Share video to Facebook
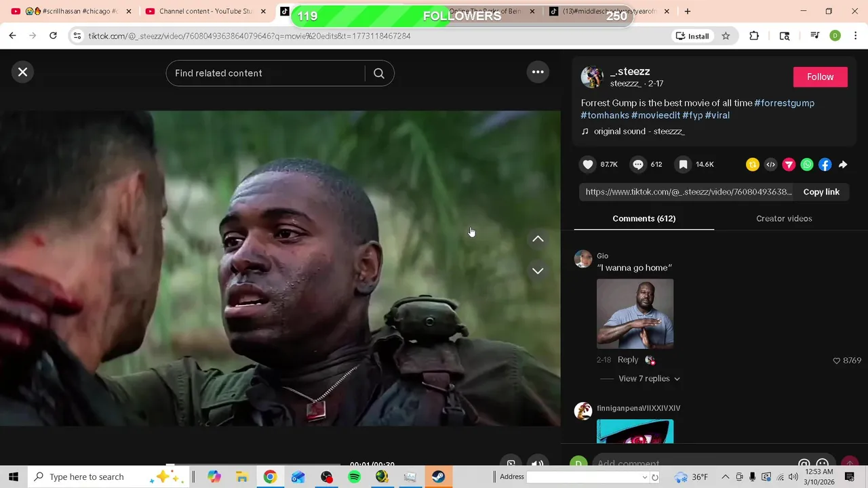 (825, 164)
